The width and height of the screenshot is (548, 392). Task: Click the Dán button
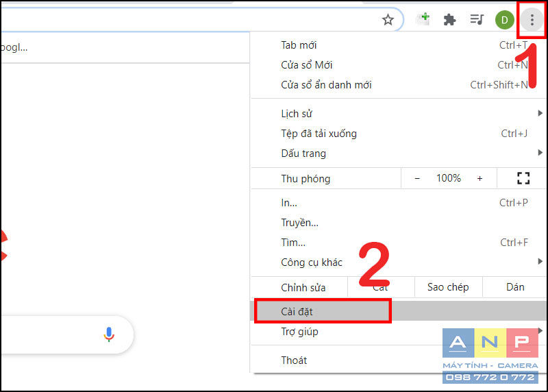point(515,287)
